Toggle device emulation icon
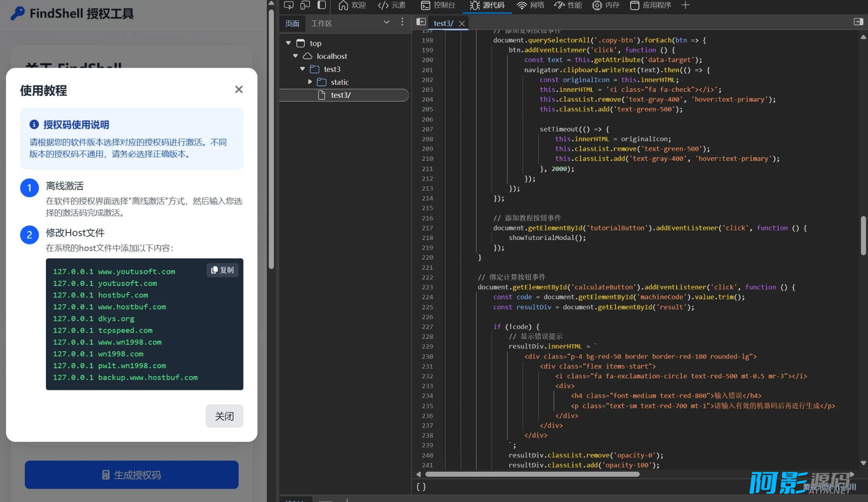This screenshot has height=502, width=868. point(305,5)
